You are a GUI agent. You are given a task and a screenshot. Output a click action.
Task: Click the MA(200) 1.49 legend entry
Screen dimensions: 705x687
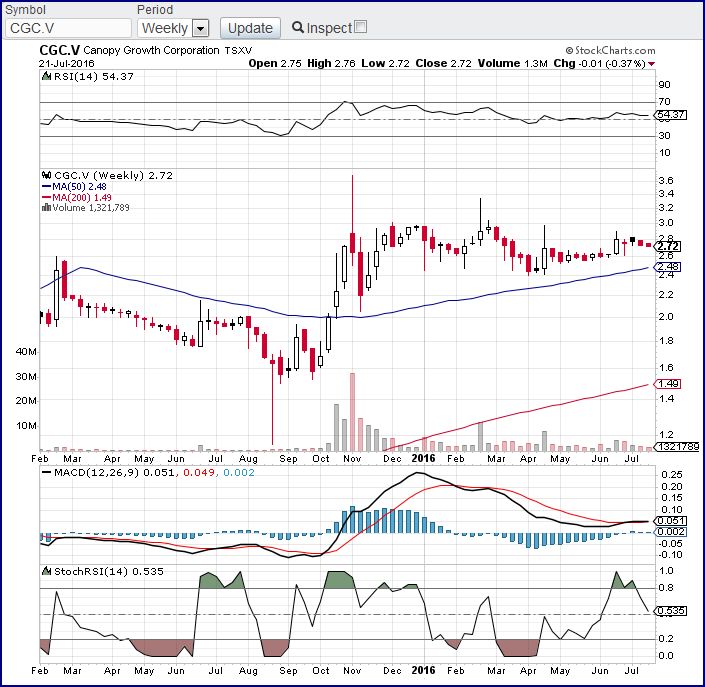tap(77, 197)
